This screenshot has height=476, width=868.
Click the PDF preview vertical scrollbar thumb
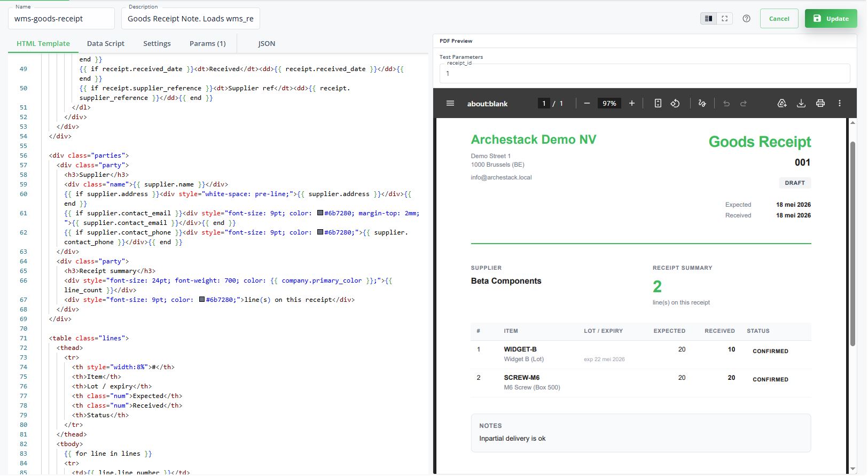[x=853, y=244]
